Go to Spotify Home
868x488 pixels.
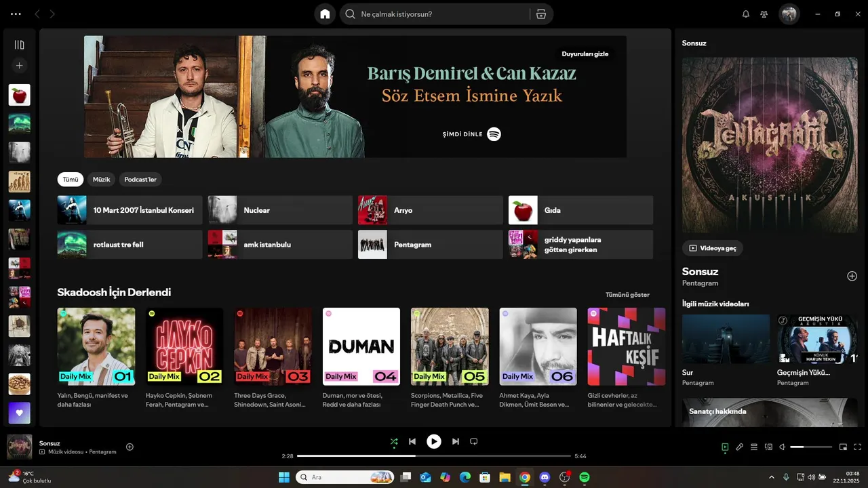point(325,14)
